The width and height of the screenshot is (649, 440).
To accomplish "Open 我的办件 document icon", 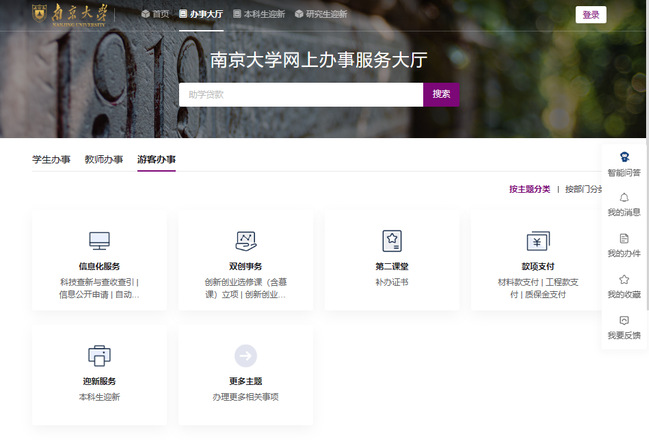I will point(624,239).
